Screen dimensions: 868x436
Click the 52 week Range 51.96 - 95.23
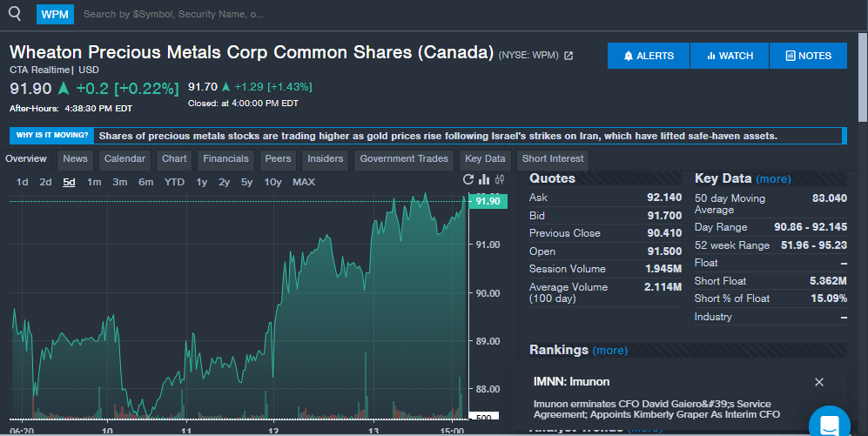click(x=814, y=245)
